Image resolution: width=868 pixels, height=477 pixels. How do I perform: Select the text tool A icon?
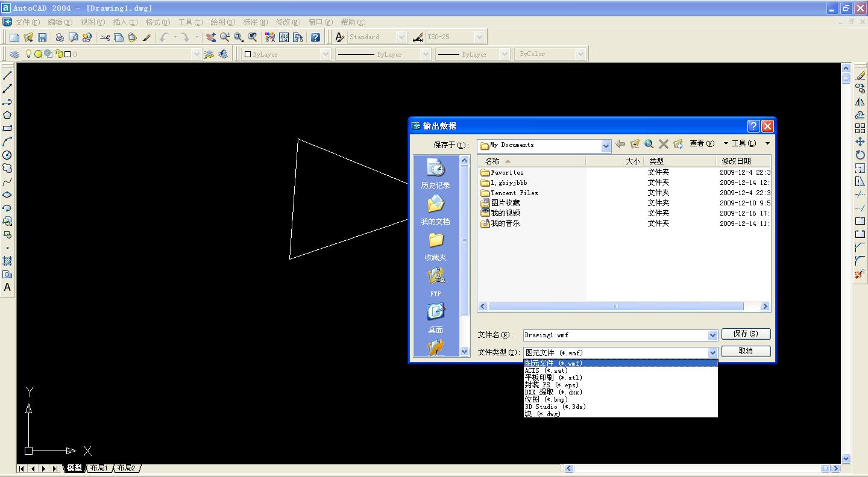[x=7, y=287]
